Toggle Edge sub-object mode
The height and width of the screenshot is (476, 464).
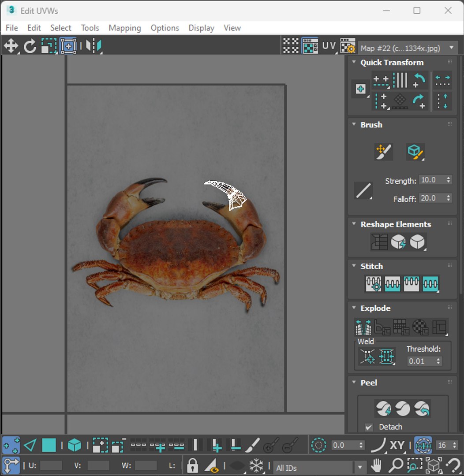point(30,445)
